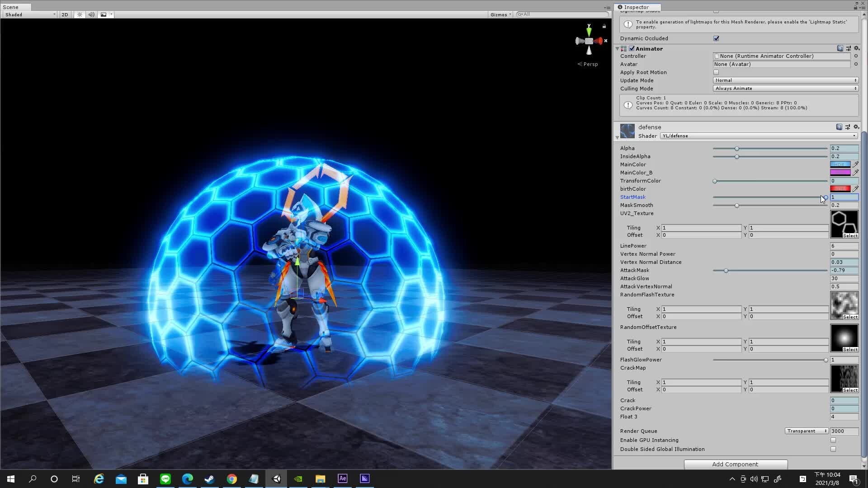Viewport: 868px width, 488px height.
Task: Click the defense material preview sphere icon
Action: 627,131
